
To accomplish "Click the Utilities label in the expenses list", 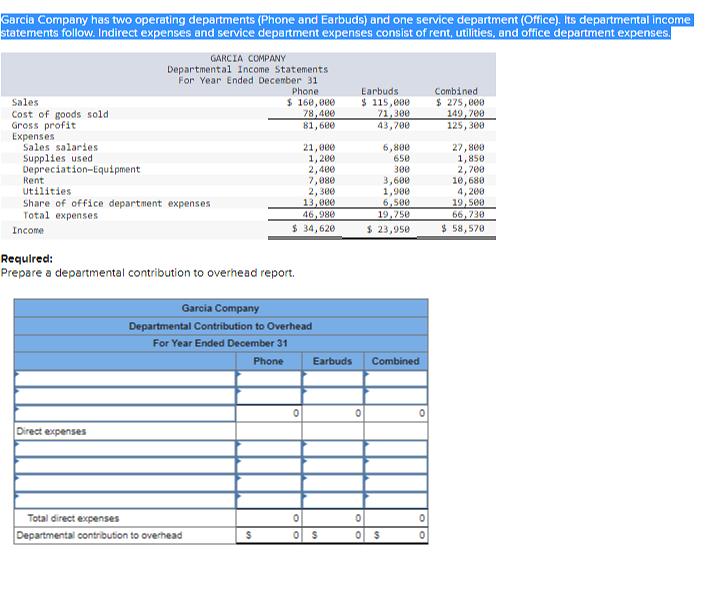I will coord(47,191).
